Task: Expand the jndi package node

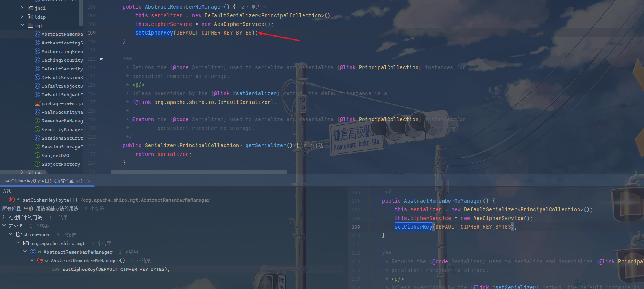Action: click(x=22, y=8)
